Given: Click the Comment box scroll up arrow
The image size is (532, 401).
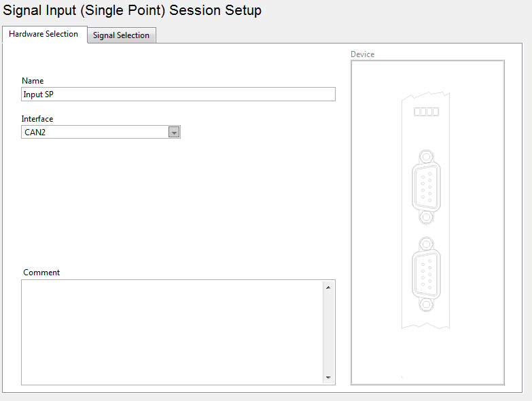Looking at the screenshot, I should click(328, 287).
